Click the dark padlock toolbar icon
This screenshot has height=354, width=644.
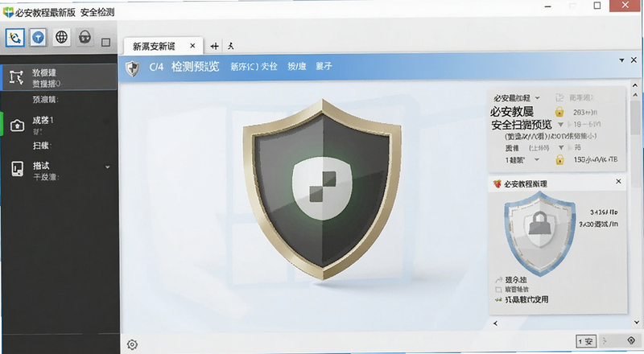tap(85, 37)
